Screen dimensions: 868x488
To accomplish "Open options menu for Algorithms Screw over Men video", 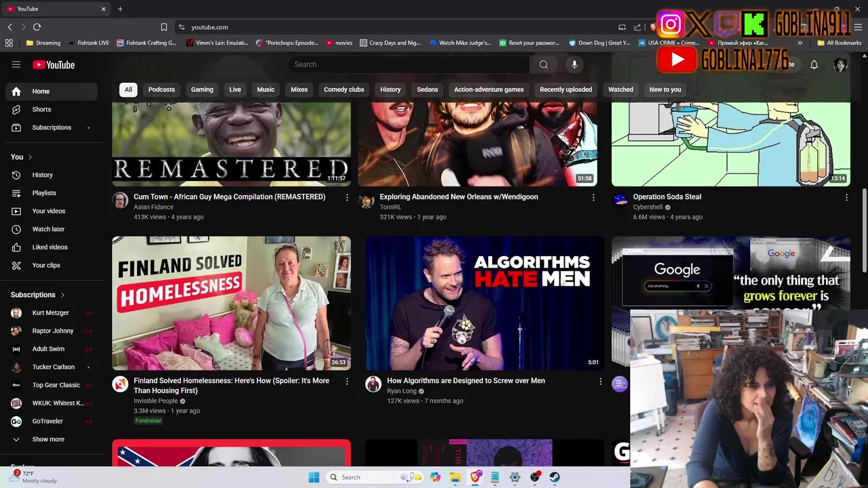I will click(600, 382).
